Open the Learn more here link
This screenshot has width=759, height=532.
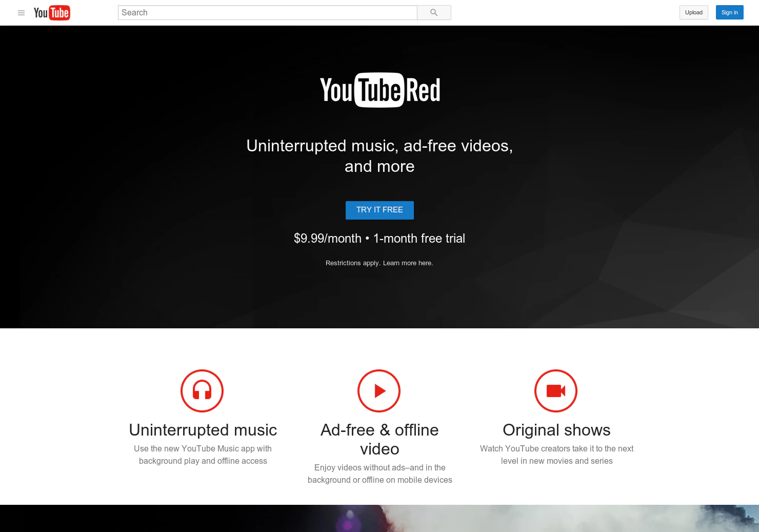[408, 263]
